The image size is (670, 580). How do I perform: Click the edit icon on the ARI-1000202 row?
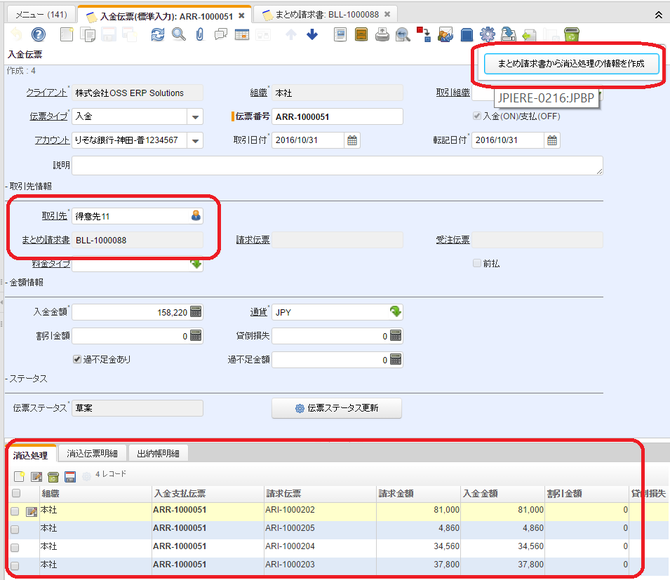(31, 511)
